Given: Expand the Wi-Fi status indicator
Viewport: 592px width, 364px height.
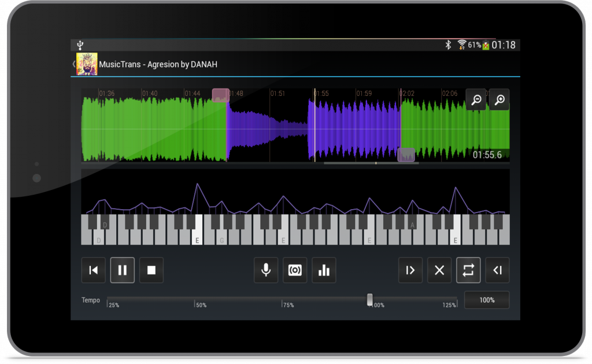Looking at the screenshot, I should tap(461, 44).
